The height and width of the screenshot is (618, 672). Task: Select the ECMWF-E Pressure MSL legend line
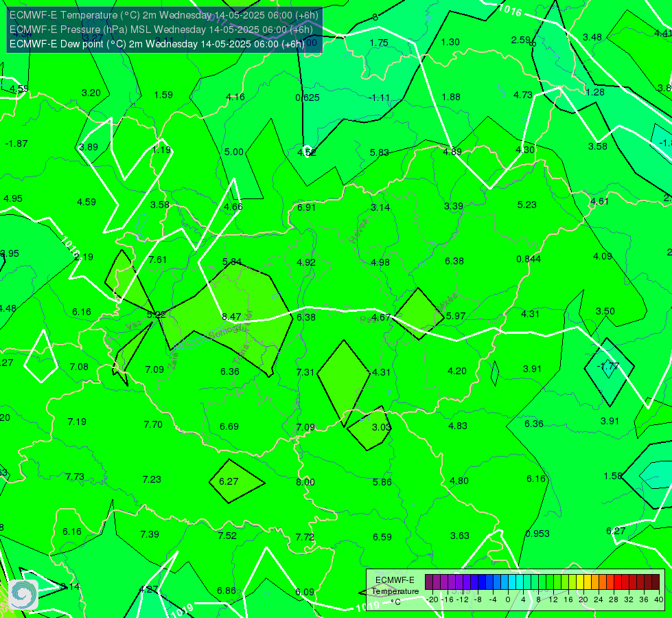(x=161, y=30)
